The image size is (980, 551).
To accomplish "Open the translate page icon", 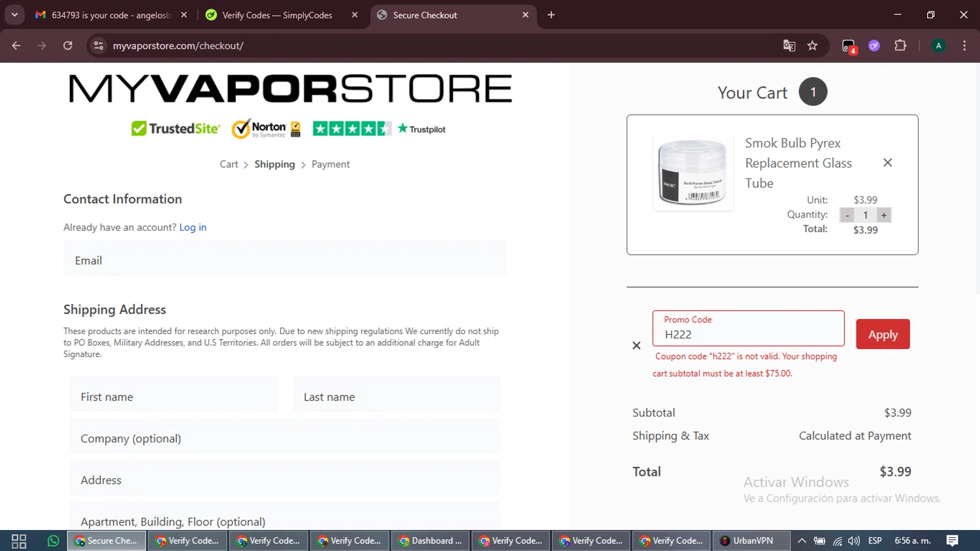I will pos(789,46).
